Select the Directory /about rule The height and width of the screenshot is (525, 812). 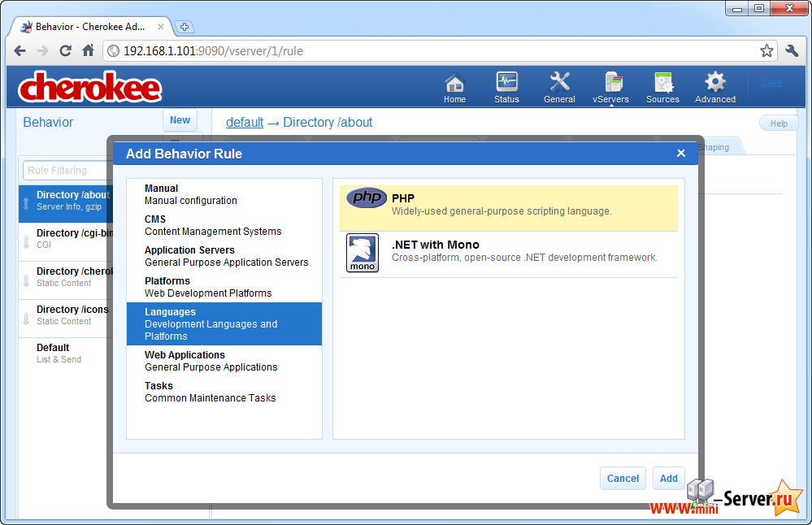click(x=66, y=204)
